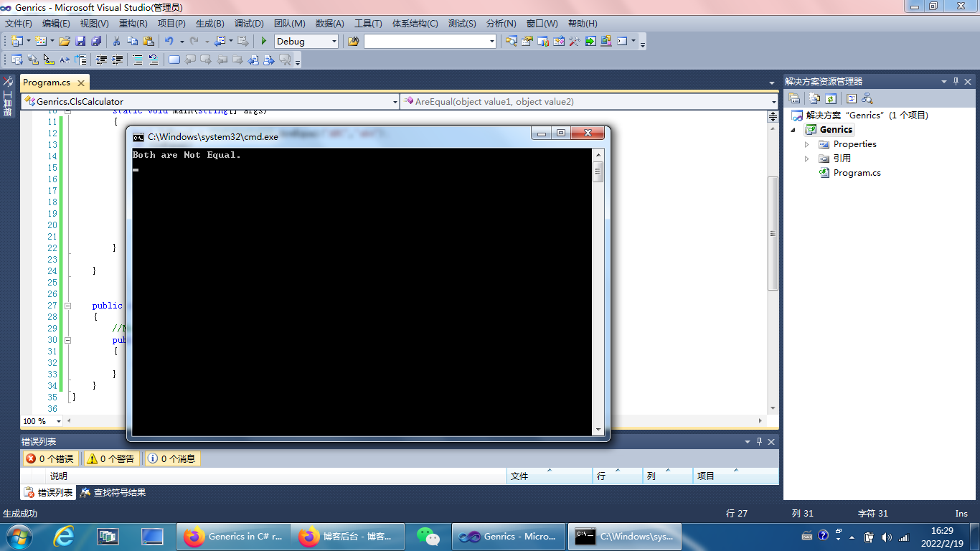The width and height of the screenshot is (980, 551).
Task: Start debugging with the green play icon
Action: (x=264, y=41)
